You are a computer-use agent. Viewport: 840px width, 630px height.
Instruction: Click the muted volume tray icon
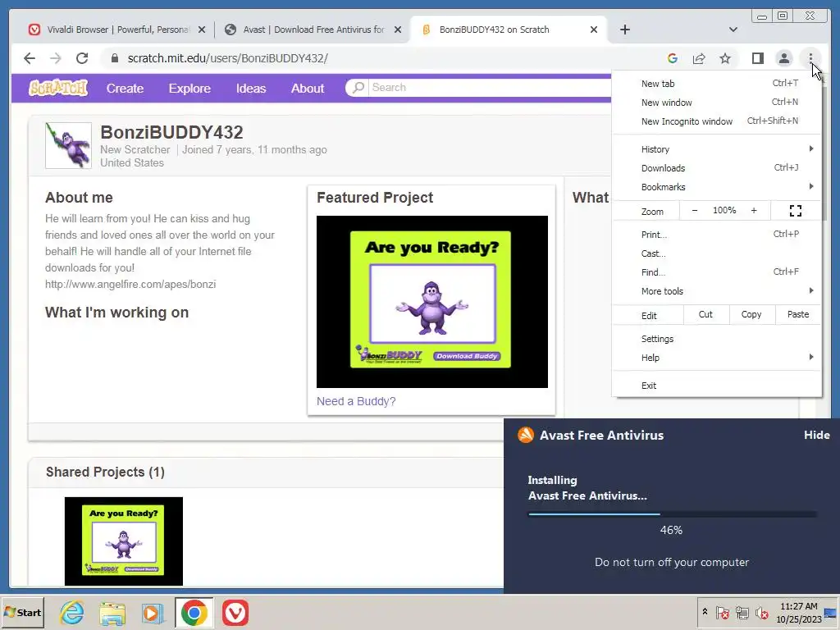pos(761,612)
